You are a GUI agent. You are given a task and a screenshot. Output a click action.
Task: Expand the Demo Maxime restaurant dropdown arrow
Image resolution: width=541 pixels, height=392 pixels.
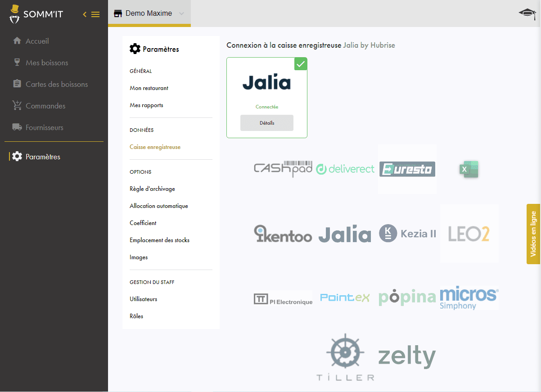(x=181, y=14)
